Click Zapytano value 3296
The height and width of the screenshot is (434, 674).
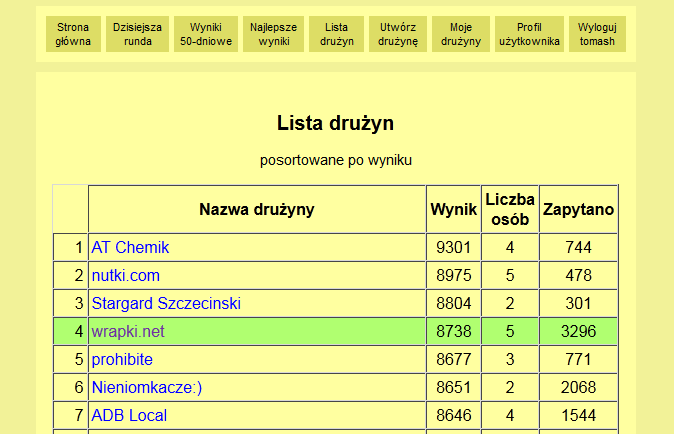pyautogui.click(x=578, y=331)
